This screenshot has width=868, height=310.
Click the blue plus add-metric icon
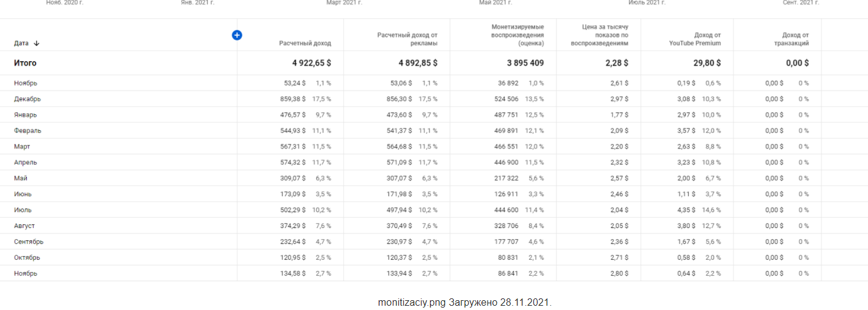pos(237,35)
